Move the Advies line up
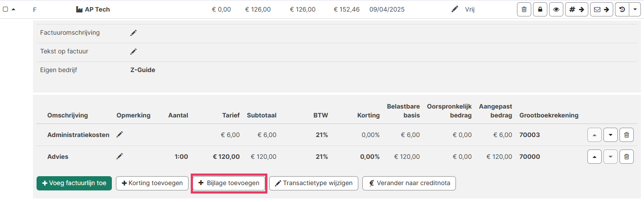This screenshot has height=202, width=644. click(x=594, y=157)
